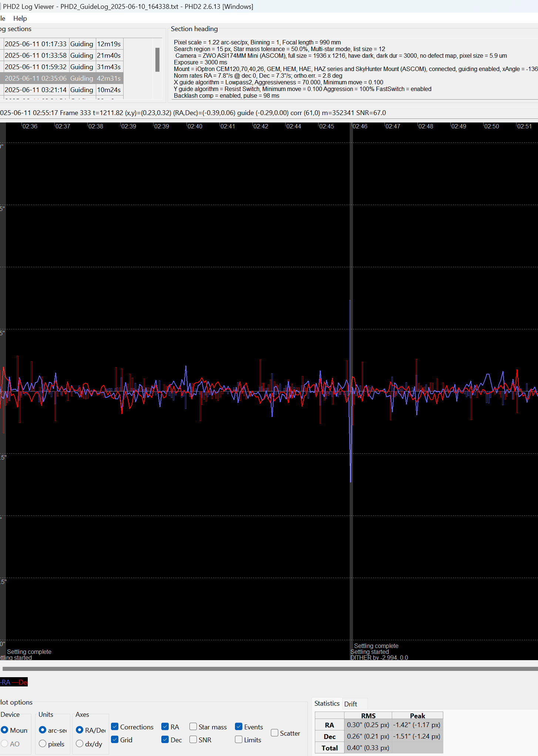Click the RMS column header in statistics

368,716
